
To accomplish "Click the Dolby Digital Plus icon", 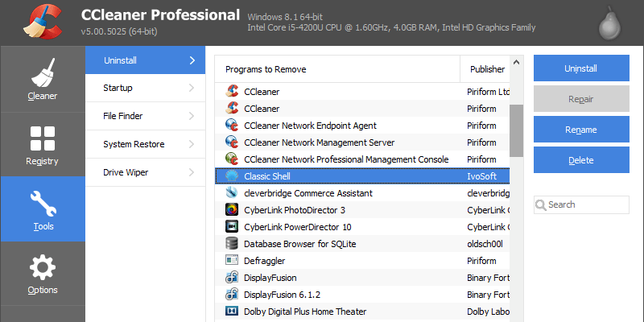I will 232,312.
